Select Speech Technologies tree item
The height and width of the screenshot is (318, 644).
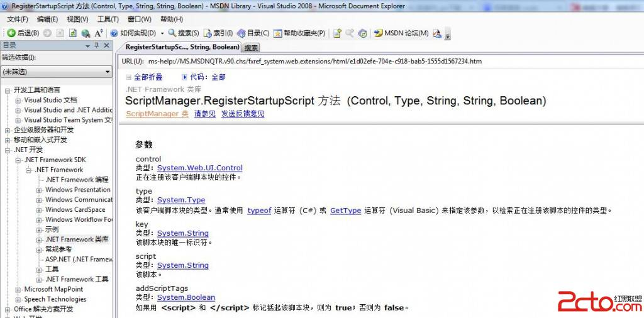click(x=55, y=299)
